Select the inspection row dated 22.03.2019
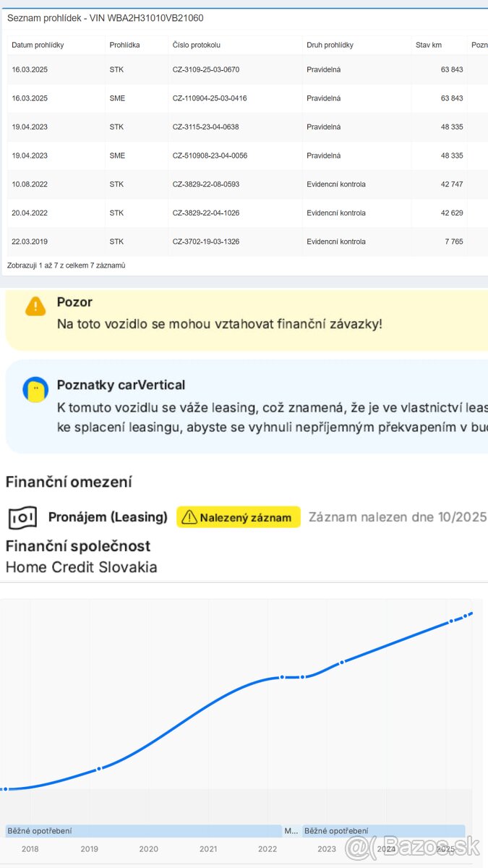The image size is (488, 868). (217, 242)
